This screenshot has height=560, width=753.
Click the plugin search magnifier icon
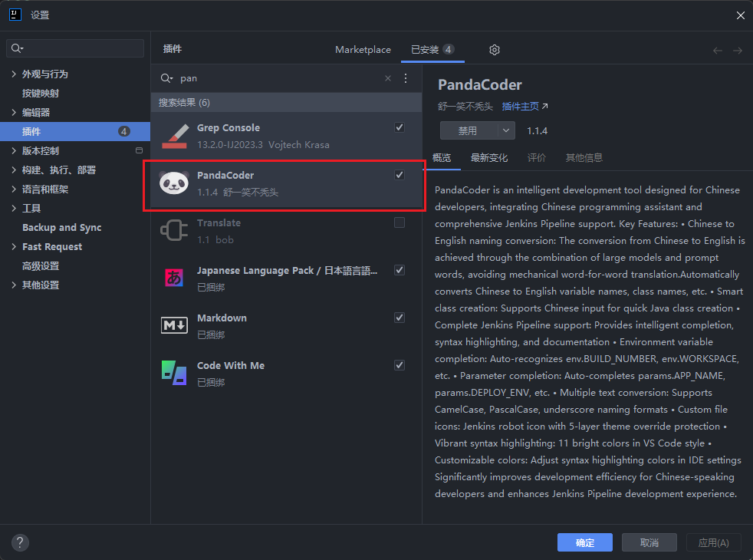(x=166, y=78)
